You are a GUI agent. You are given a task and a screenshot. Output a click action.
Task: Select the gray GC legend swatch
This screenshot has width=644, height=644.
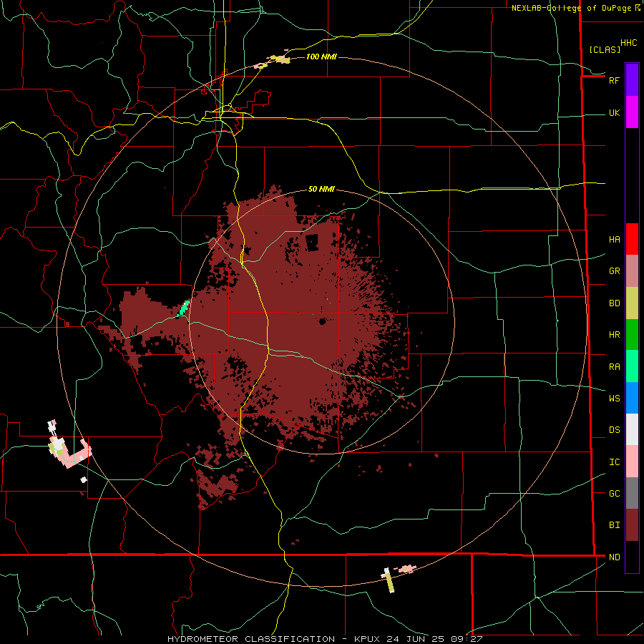[x=632, y=493]
